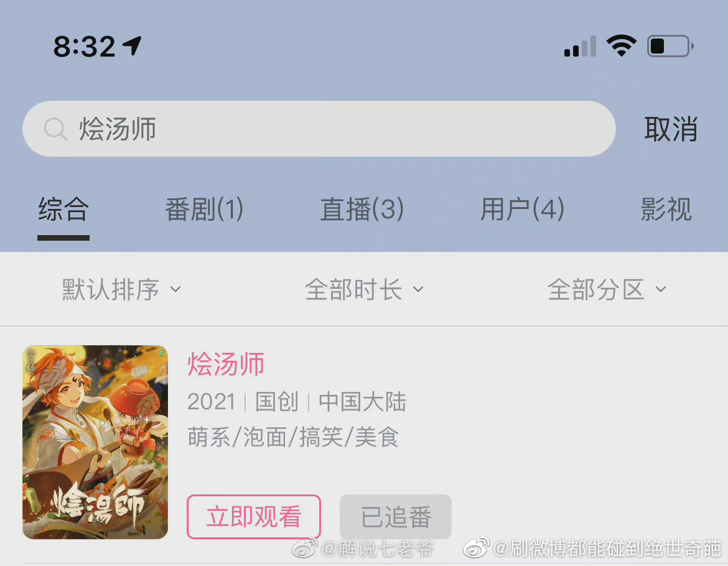Tap the Weibo logo beside @解说七老爷
This screenshot has width=728, height=566.
point(304,548)
